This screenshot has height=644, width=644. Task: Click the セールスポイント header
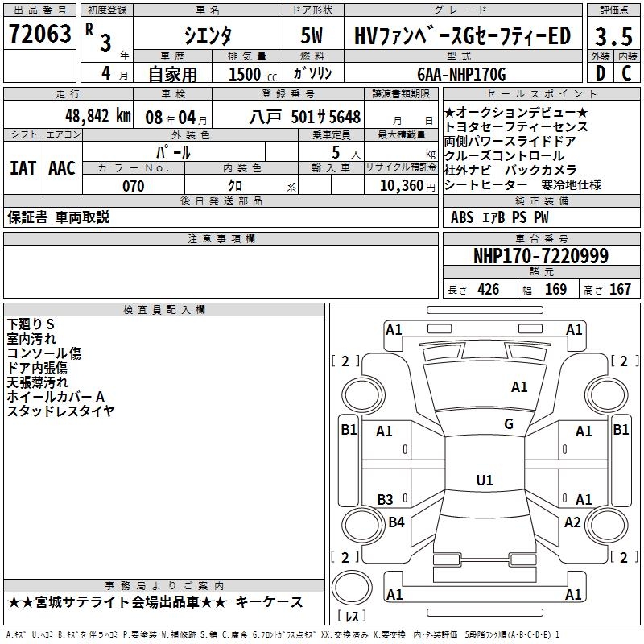[x=541, y=93]
